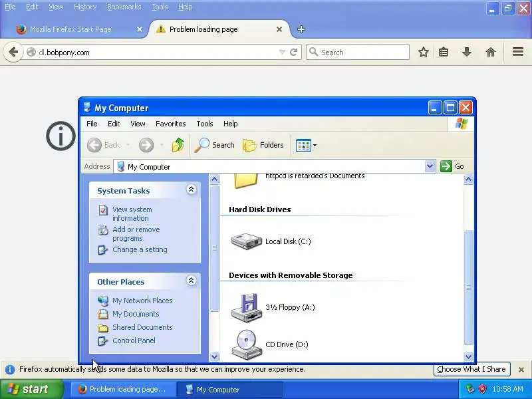
Task: Open Tools menu in My Computer
Action: pos(205,124)
